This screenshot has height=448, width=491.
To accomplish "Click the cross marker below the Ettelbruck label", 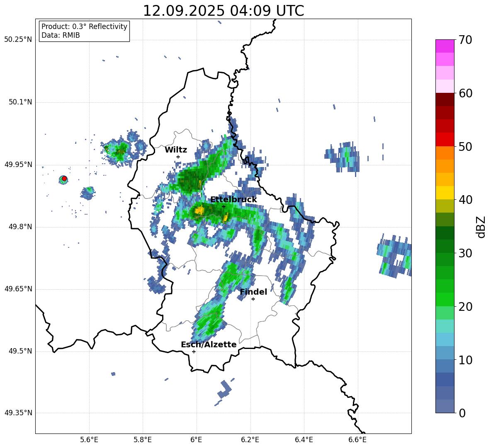I will 224,206.
